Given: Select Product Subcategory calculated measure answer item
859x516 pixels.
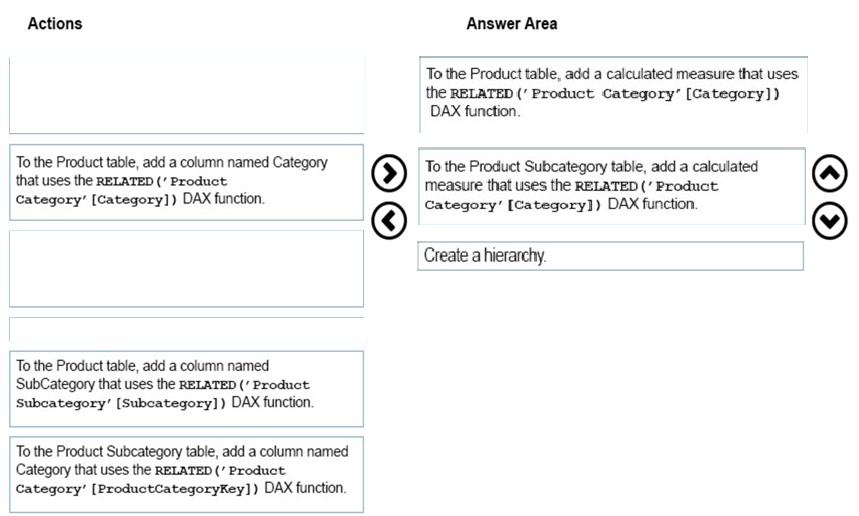Looking at the screenshot, I should tap(611, 186).
